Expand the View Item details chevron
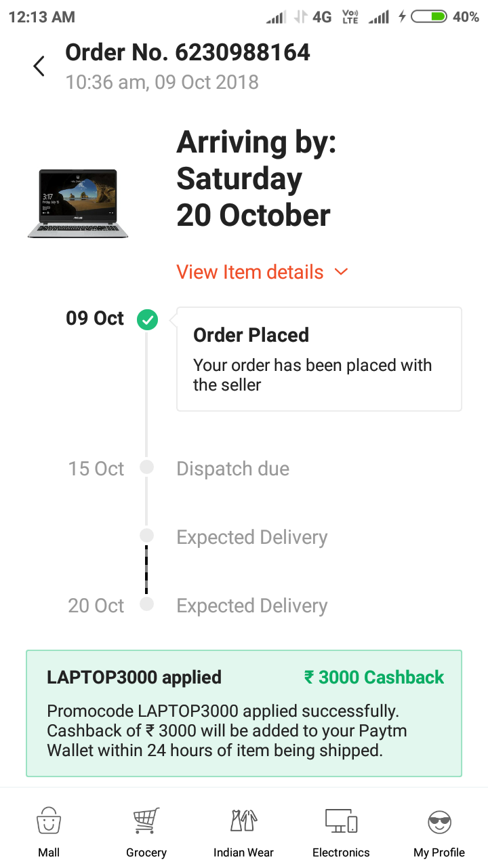This screenshot has height=868, width=488. coord(341,272)
